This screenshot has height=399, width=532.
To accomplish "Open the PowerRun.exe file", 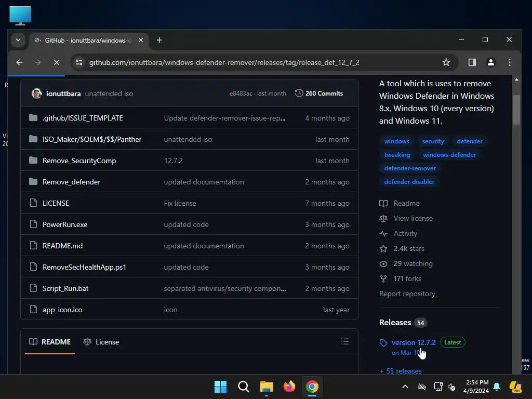I will point(65,224).
